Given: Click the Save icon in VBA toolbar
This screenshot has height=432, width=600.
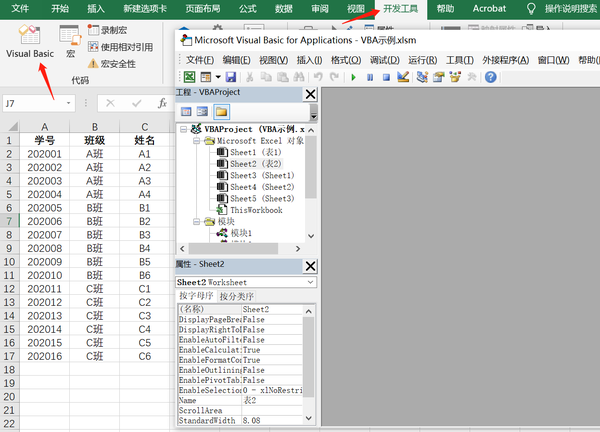Looking at the screenshot, I should coord(231,77).
